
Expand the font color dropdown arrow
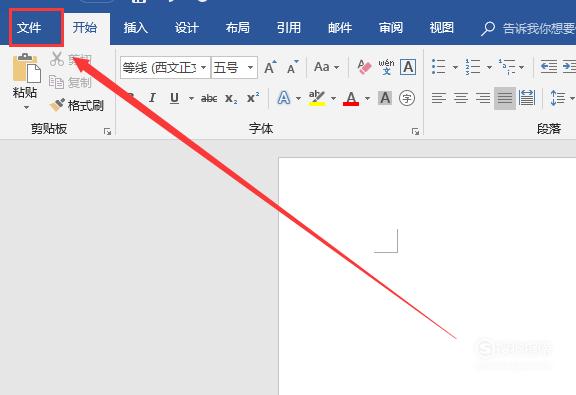coord(367,98)
